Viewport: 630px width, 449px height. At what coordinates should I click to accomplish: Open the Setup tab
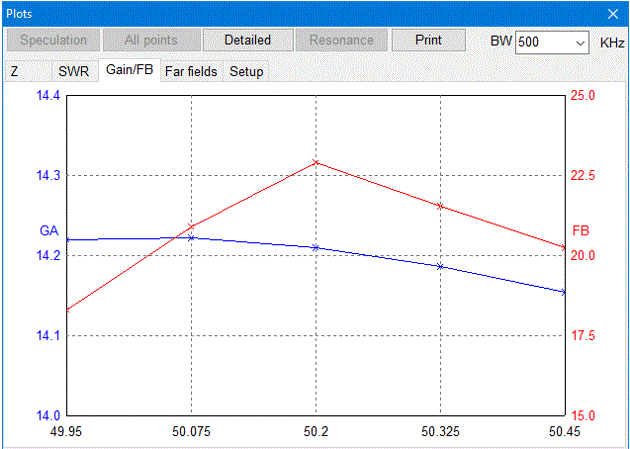(x=247, y=72)
